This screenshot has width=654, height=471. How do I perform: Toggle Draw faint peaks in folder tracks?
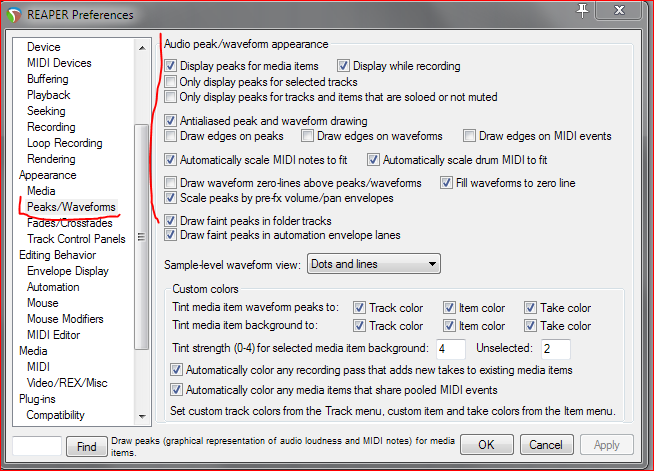point(170,220)
